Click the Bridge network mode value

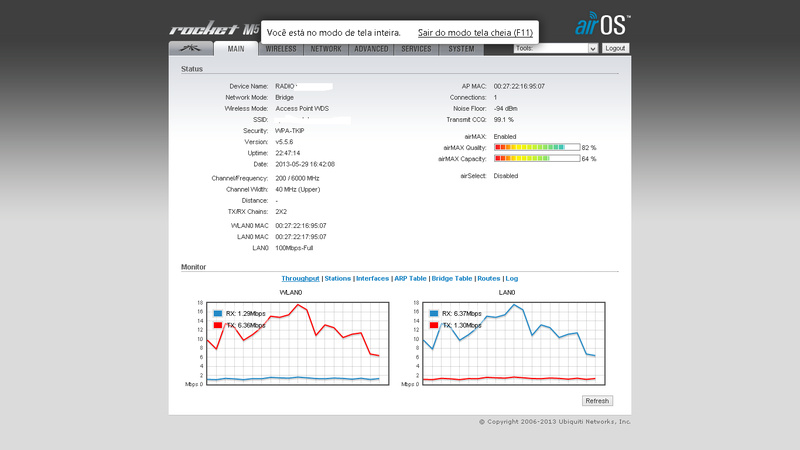pos(284,97)
